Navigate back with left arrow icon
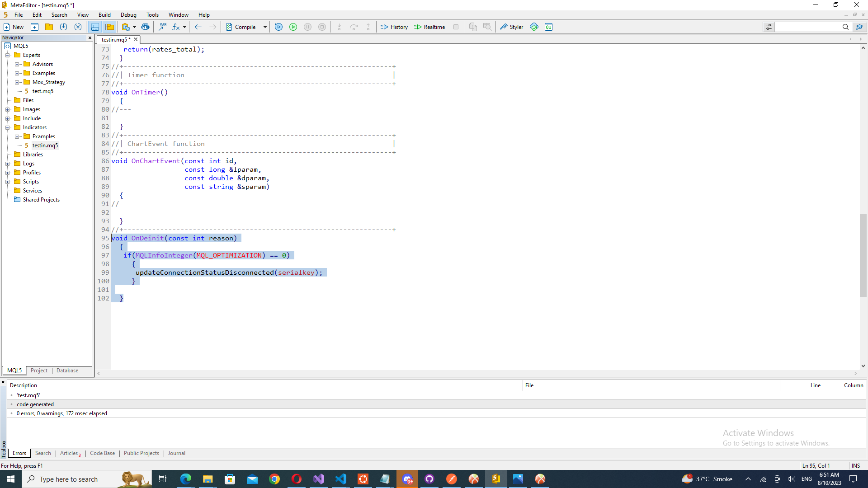The height and width of the screenshot is (488, 868). (198, 27)
